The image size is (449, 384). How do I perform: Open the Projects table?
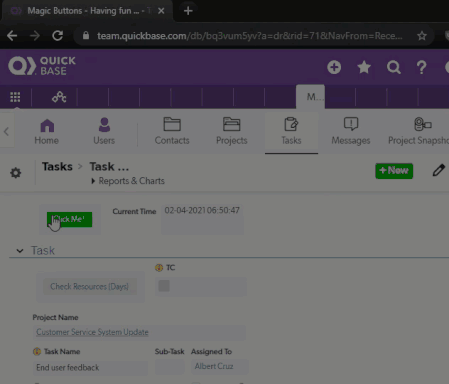click(232, 131)
